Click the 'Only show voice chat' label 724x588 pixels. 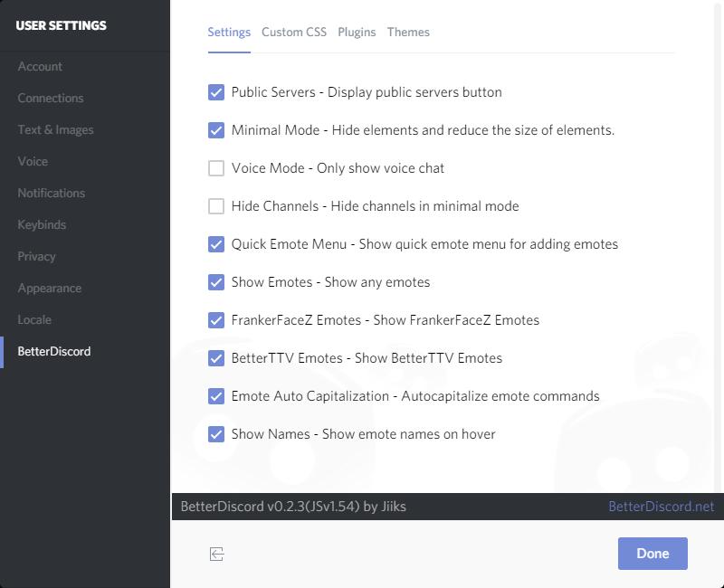click(x=380, y=168)
